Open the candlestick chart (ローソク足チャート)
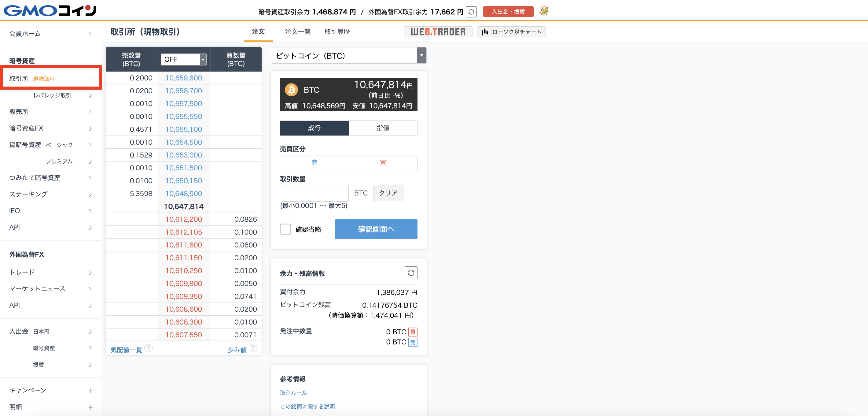 (x=511, y=32)
